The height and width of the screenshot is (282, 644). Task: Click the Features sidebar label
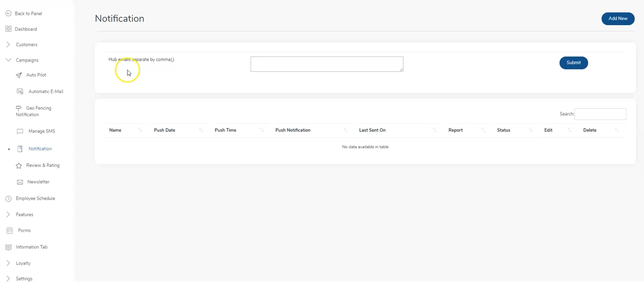25,215
